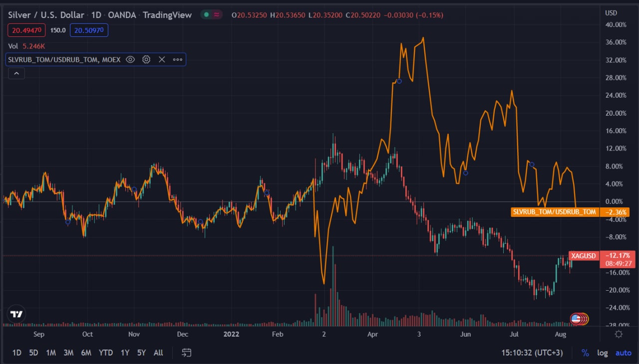Click the orange SLVRUB_TOM/USDRUB_TOM price label

[556, 212]
